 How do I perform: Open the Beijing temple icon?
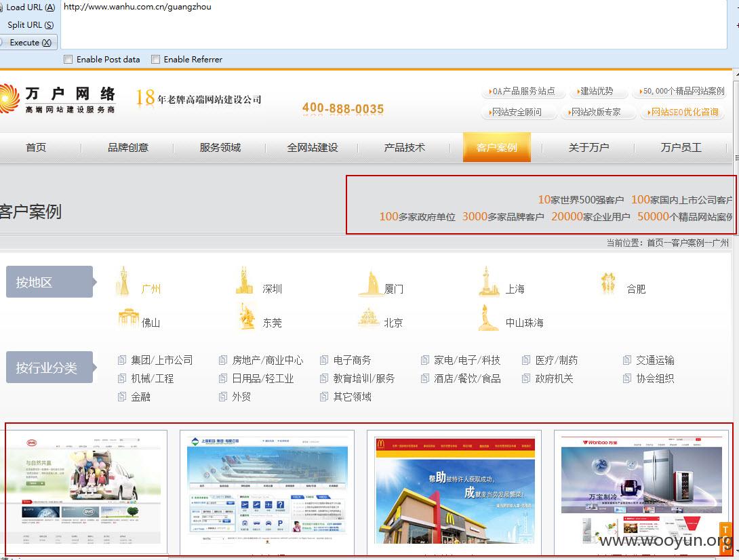[369, 317]
